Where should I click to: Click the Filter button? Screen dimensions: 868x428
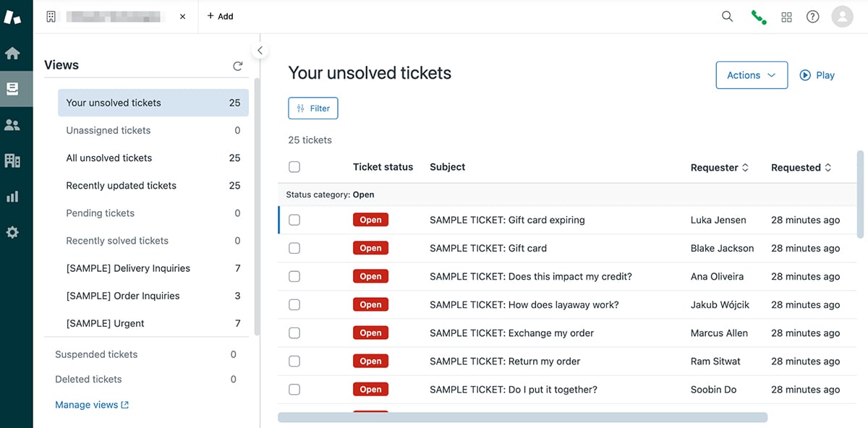click(x=312, y=108)
